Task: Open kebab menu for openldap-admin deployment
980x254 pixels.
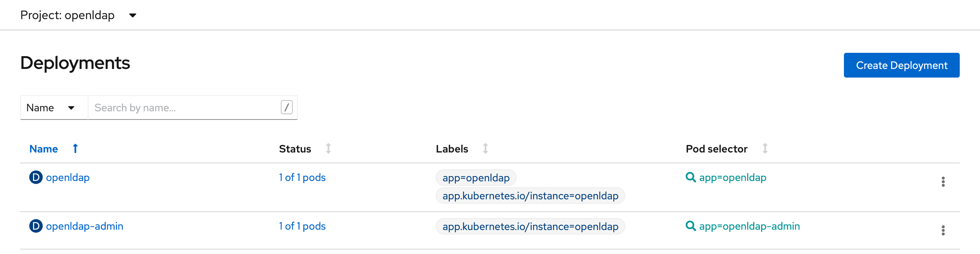Action: pos(943,230)
